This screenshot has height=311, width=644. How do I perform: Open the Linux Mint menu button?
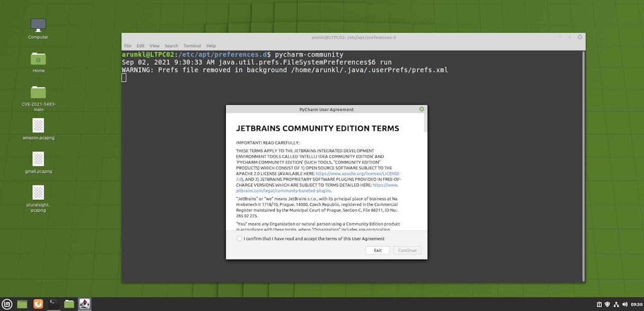point(7,304)
